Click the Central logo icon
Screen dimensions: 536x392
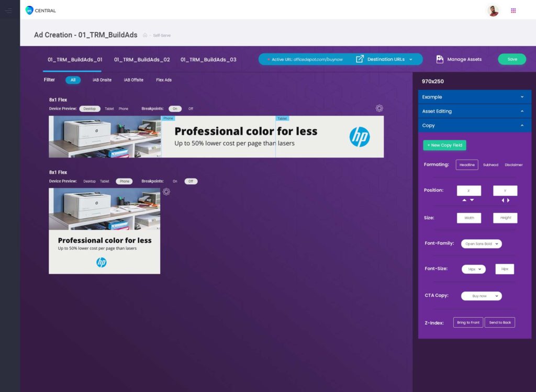coord(29,10)
